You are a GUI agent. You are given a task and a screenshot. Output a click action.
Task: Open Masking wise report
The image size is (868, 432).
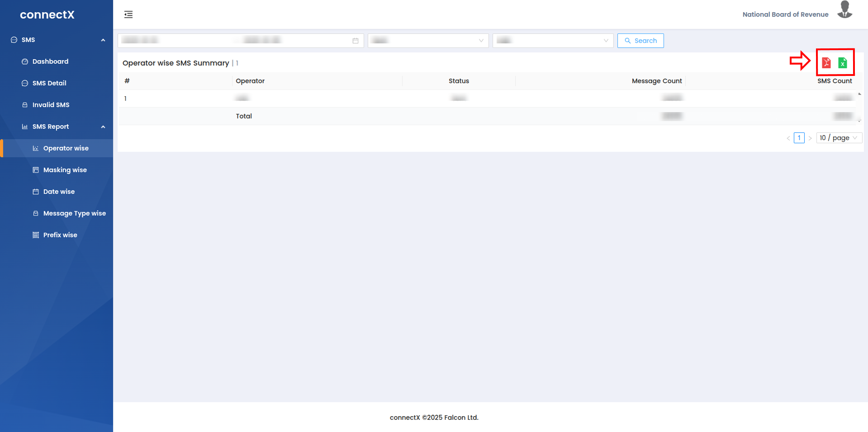[65, 170]
